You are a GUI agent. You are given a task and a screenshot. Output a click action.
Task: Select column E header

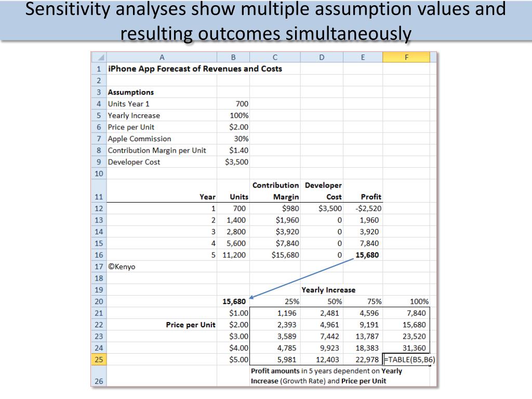(x=363, y=57)
